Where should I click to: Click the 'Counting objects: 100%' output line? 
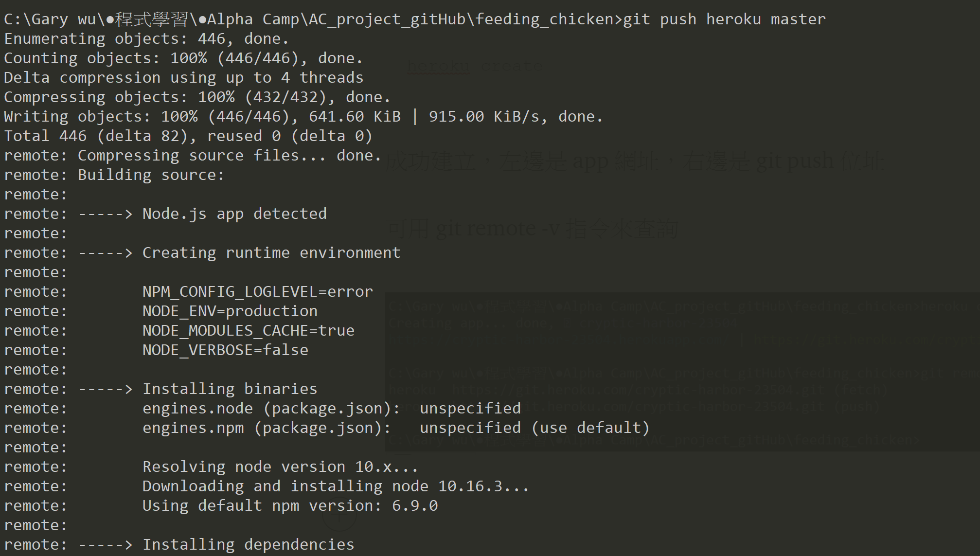[183, 58]
